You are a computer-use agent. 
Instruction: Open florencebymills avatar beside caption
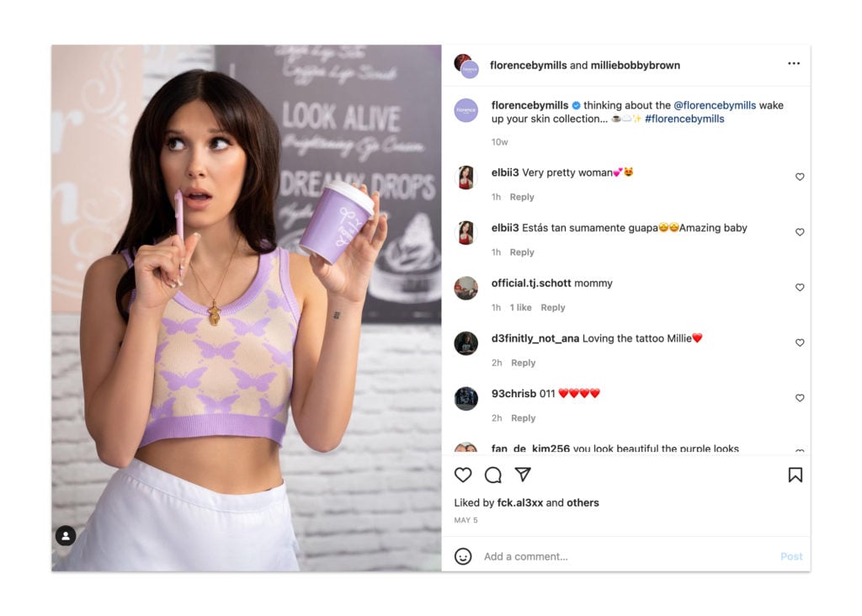click(x=466, y=110)
